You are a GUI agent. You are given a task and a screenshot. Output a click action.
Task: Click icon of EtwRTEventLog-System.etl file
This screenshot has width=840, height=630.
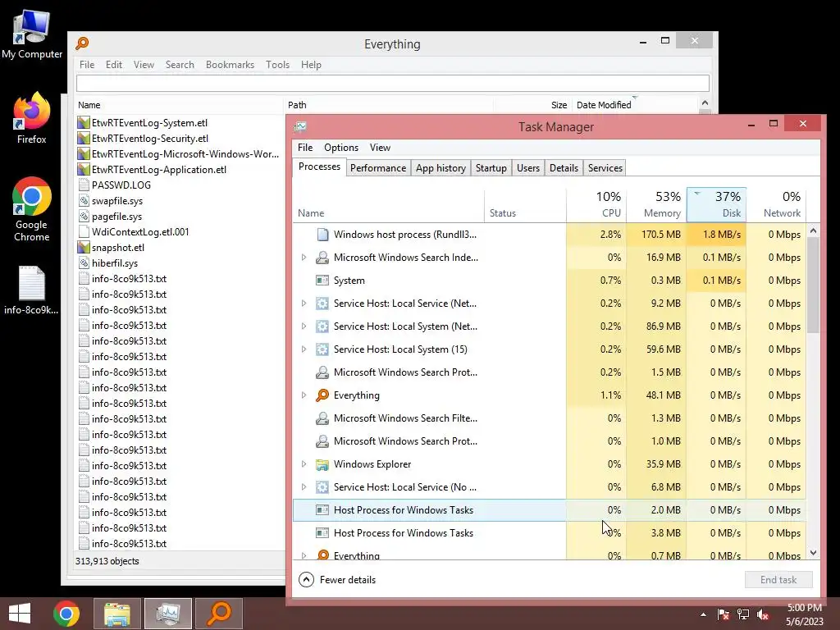point(83,123)
